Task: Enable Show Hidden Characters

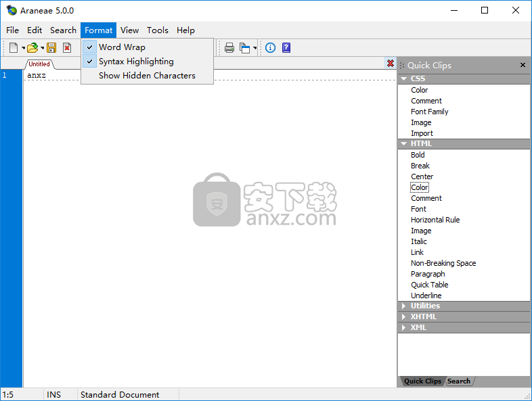Action: coord(148,76)
